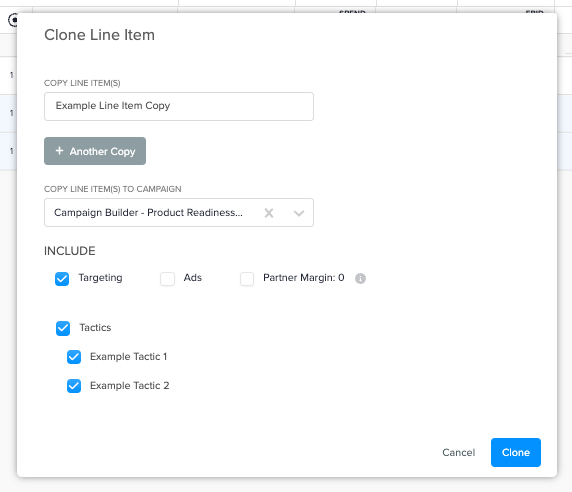Uncheck Example Tactic 1
This screenshot has width=572, height=492.
pos(74,357)
